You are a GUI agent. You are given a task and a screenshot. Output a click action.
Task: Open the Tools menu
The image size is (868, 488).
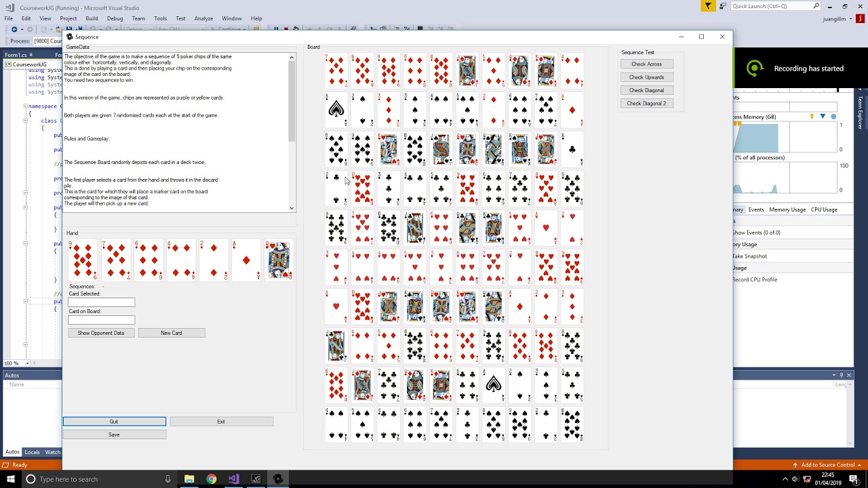(160, 18)
